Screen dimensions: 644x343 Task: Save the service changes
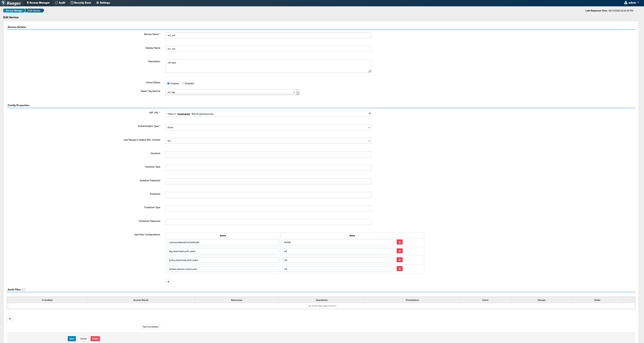coord(72,339)
